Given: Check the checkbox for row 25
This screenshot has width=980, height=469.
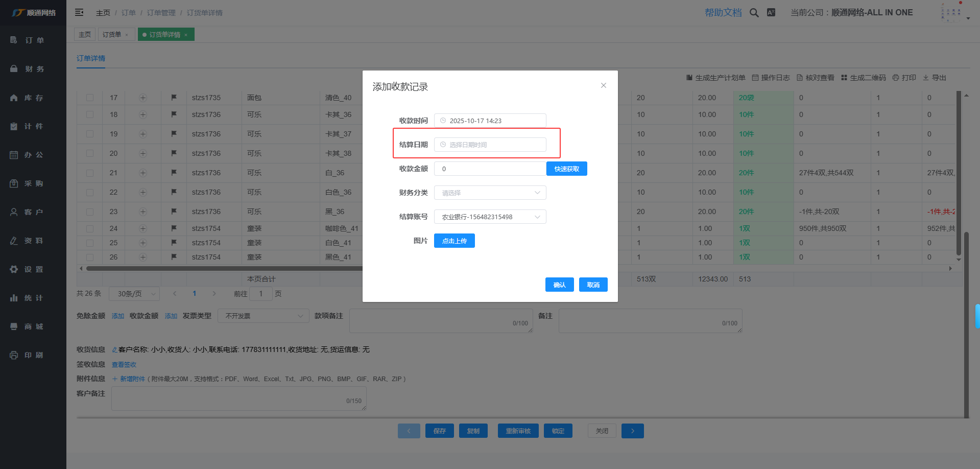Looking at the screenshot, I should click(x=90, y=243).
